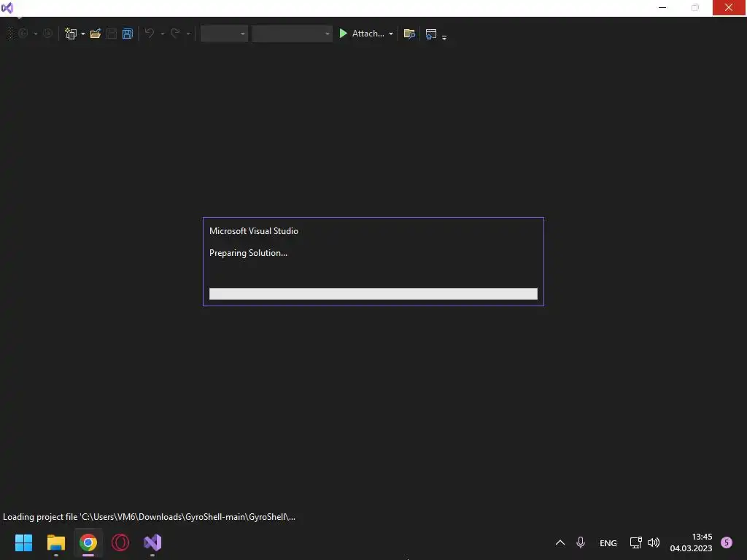Open Opera browser from the taskbar
747x560 pixels.
[120, 542]
